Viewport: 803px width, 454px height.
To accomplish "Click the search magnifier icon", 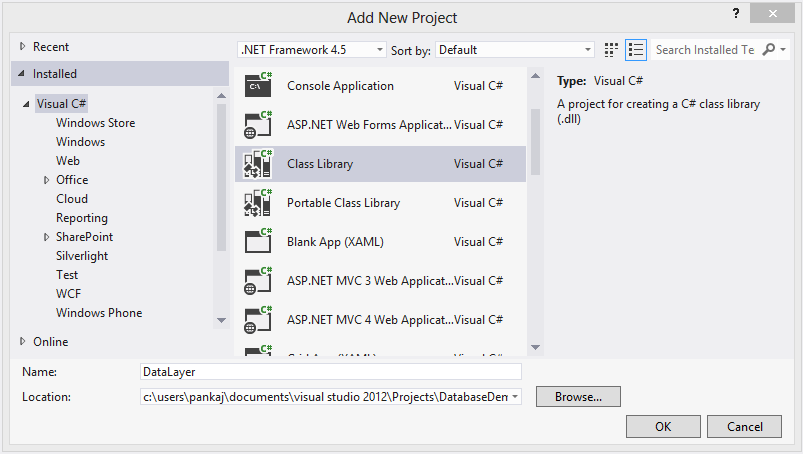I will [769, 50].
